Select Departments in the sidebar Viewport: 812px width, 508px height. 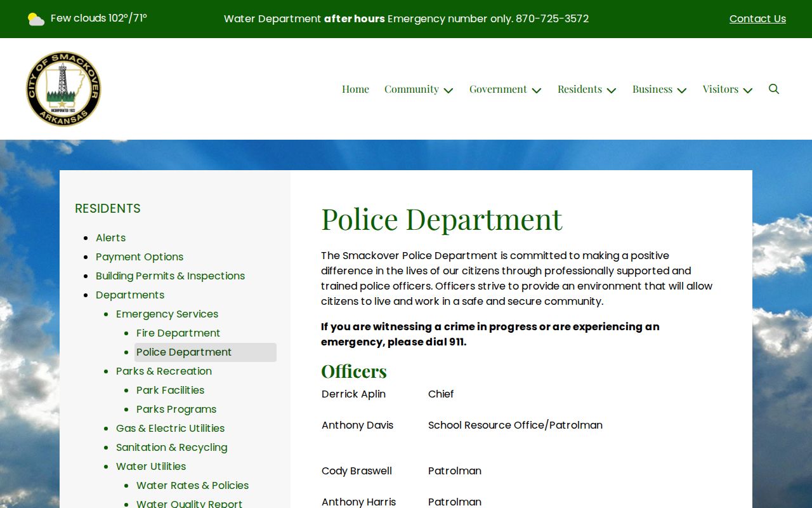tap(130, 295)
